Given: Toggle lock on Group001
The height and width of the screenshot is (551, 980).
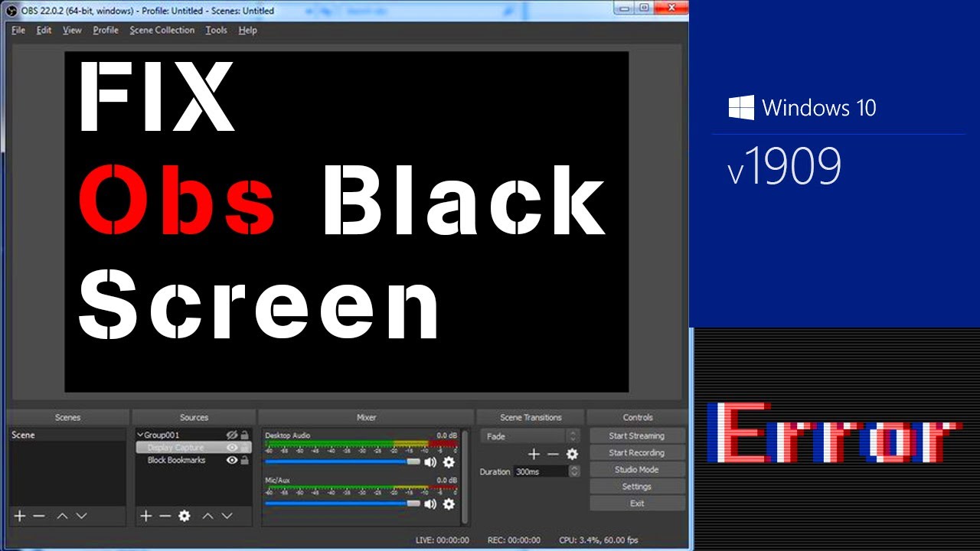Looking at the screenshot, I should coord(245,435).
